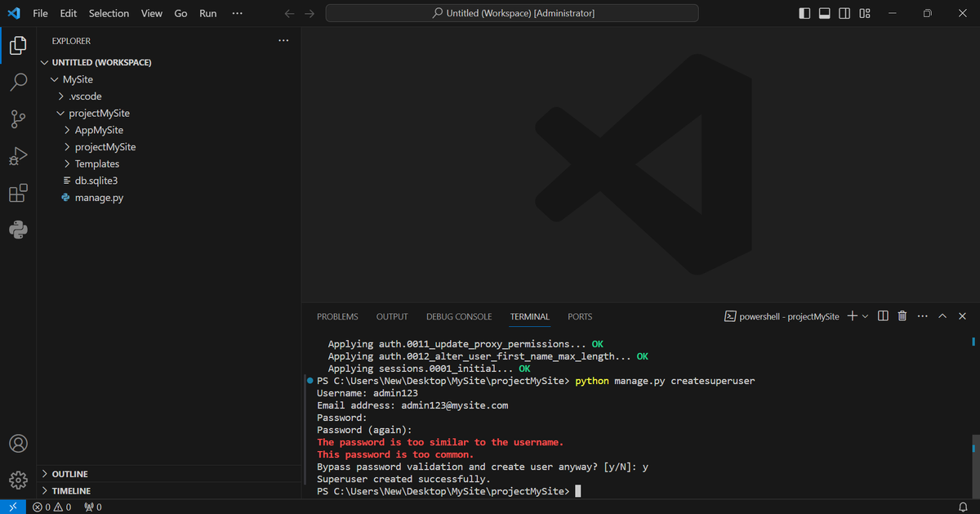
Task: Open the Manage gear icon
Action: [x=18, y=480]
